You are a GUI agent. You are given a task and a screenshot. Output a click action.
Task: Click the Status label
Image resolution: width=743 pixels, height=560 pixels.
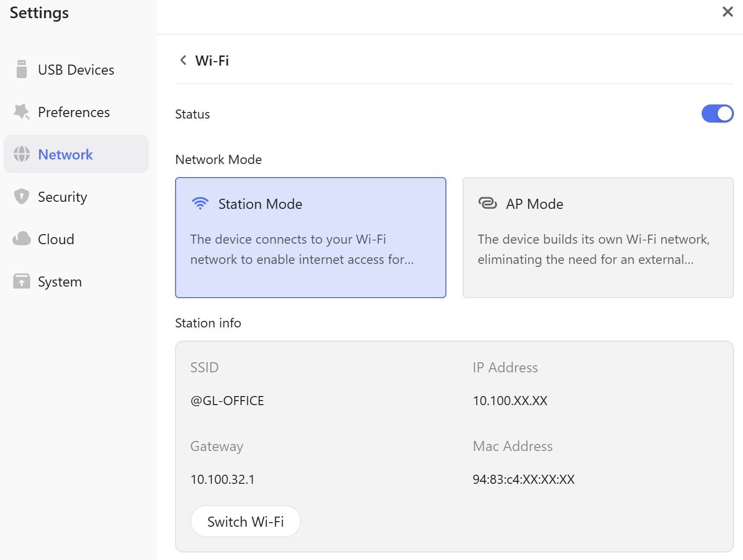[192, 114]
